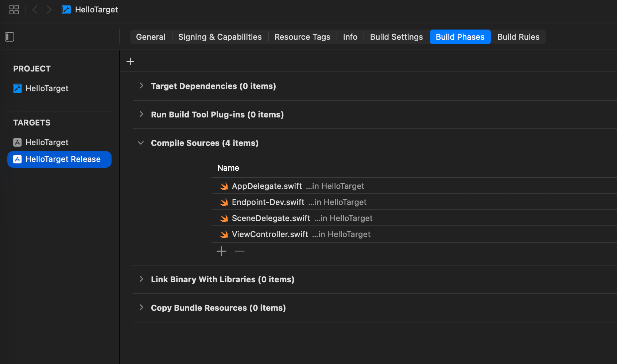Click HelloTarget breadcrumb title

97,9
